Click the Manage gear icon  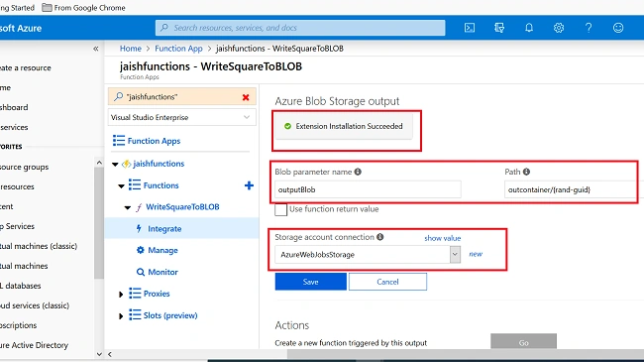141,250
